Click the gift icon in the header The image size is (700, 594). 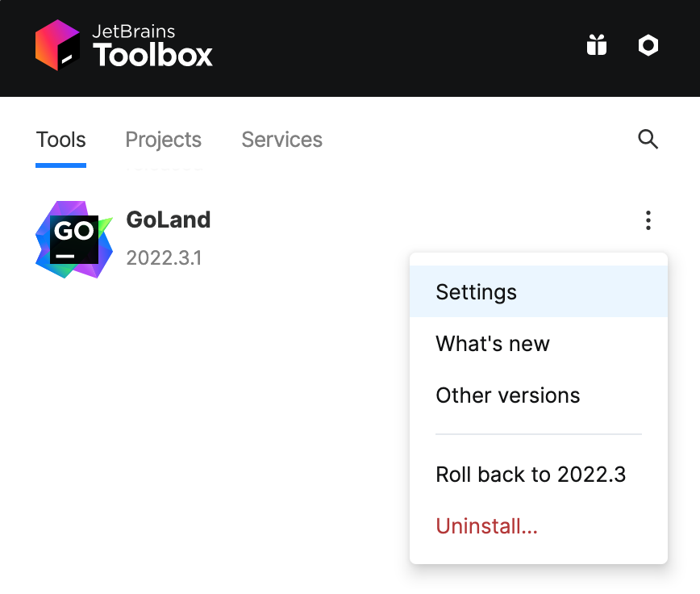point(596,46)
